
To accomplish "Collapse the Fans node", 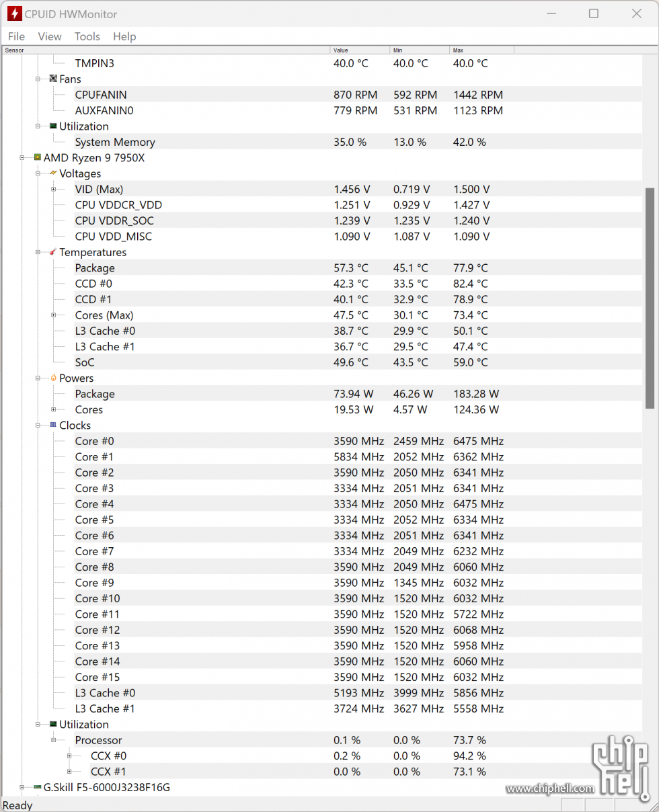I will click(38, 79).
